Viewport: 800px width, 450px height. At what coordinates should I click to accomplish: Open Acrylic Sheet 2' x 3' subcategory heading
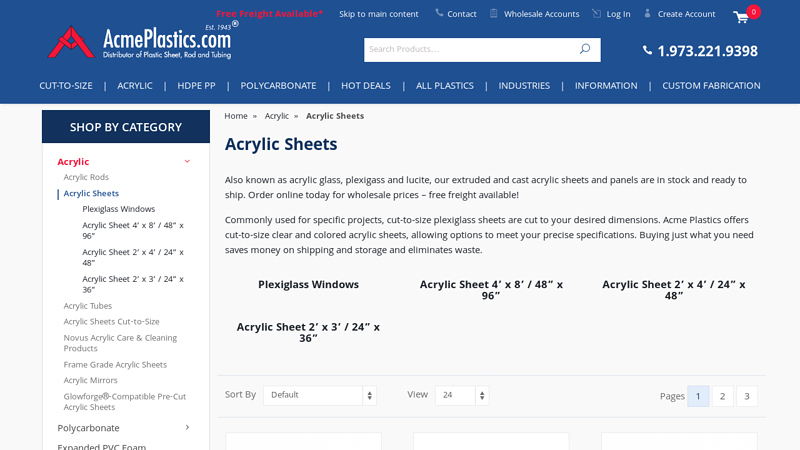[x=308, y=332]
